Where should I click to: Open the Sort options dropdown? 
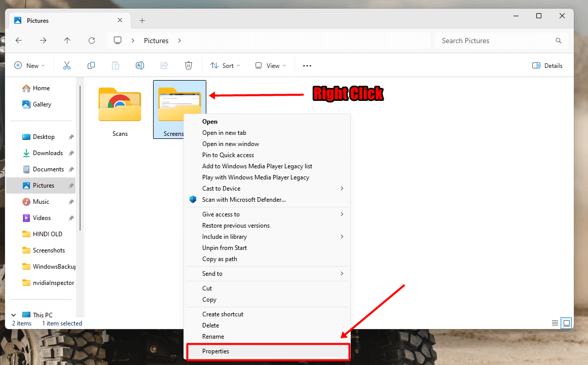[225, 65]
